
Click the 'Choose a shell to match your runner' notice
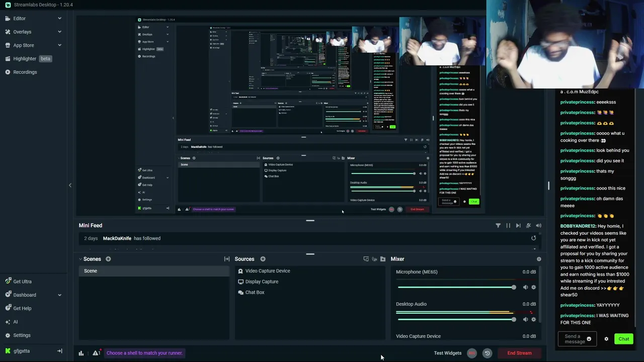pyautogui.click(x=144, y=353)
